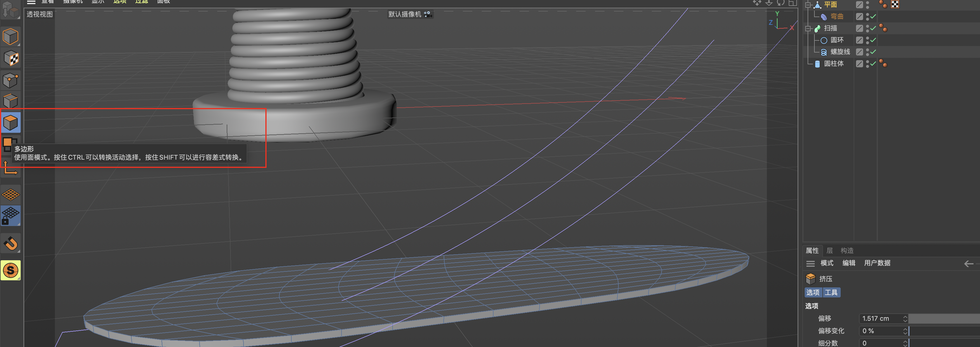Viewport: 980px width, 347px height.
Task: Collapse the 平面 object tree node
Action: pos(808,4)
